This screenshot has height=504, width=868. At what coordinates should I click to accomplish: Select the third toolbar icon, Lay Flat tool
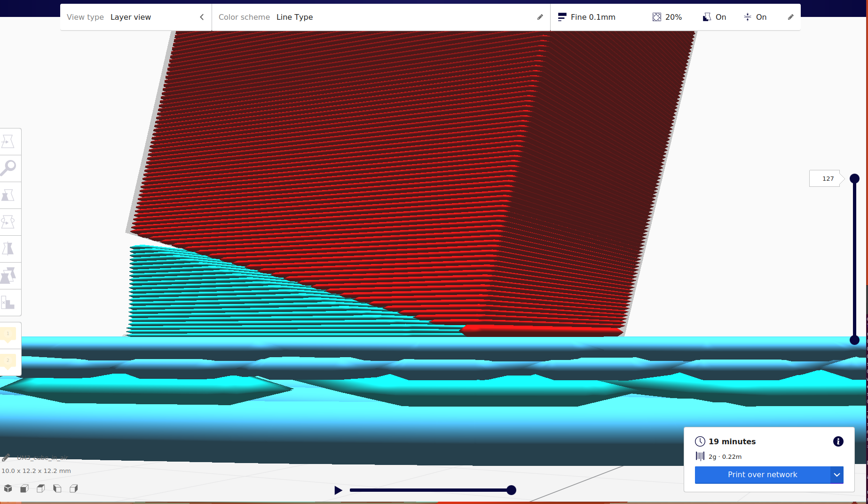pos(8,195)
